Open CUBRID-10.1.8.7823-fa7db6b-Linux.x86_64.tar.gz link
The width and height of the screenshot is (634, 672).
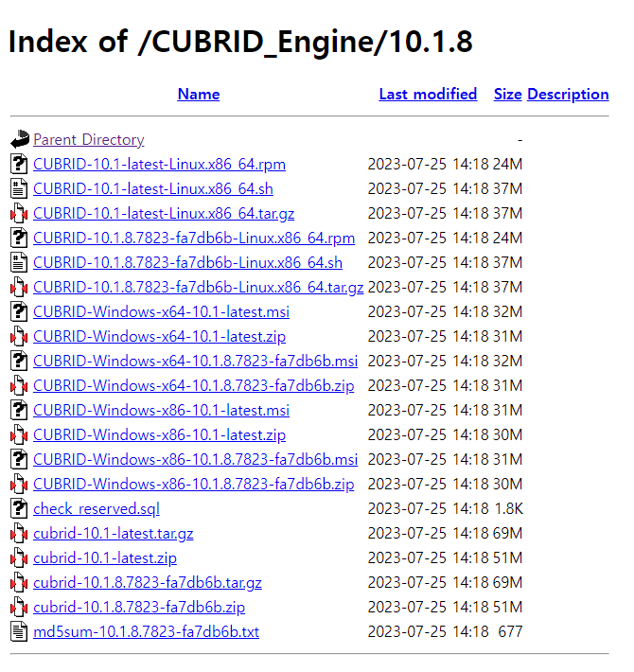point(199,287)
